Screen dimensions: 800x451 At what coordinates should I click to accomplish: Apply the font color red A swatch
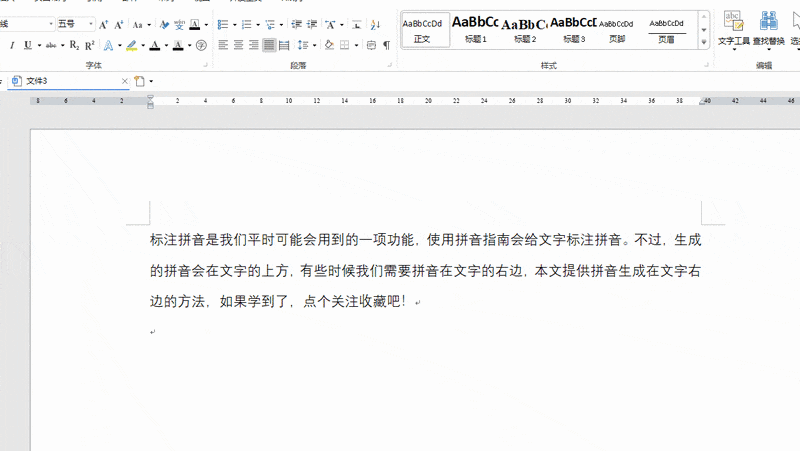point(155,45)
